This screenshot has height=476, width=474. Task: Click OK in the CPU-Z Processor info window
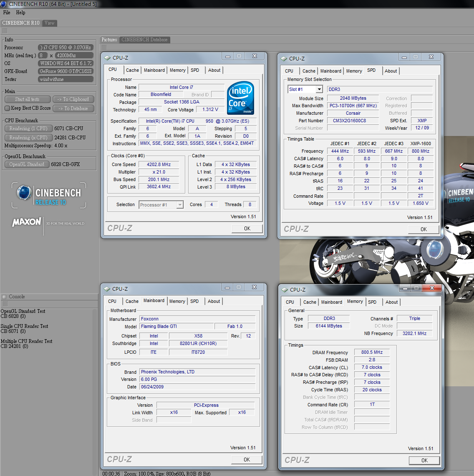point(247,229)
